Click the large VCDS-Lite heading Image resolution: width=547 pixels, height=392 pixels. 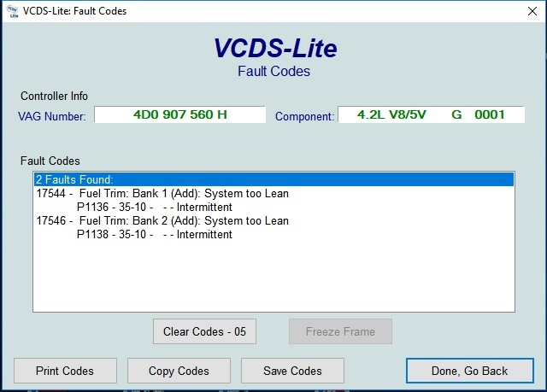(x=275, y=48)
